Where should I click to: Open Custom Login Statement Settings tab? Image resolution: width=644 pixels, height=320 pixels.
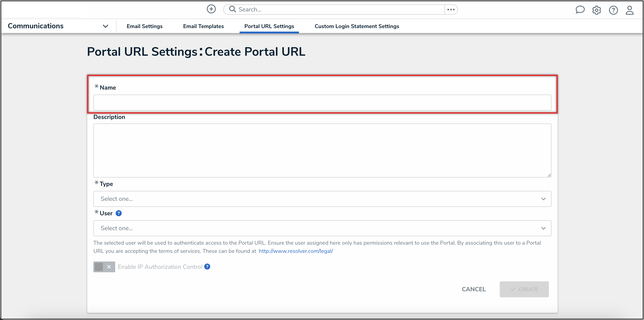[x=357, y=26]
